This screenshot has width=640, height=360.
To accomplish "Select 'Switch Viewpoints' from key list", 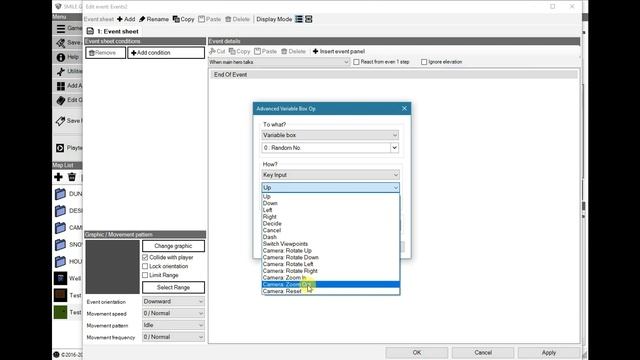I will tap(331, 244).
